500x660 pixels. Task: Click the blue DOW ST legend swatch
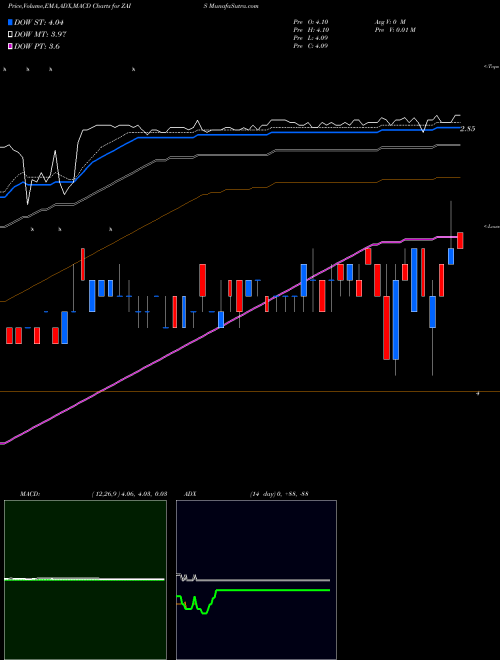(x=11, y=23)
